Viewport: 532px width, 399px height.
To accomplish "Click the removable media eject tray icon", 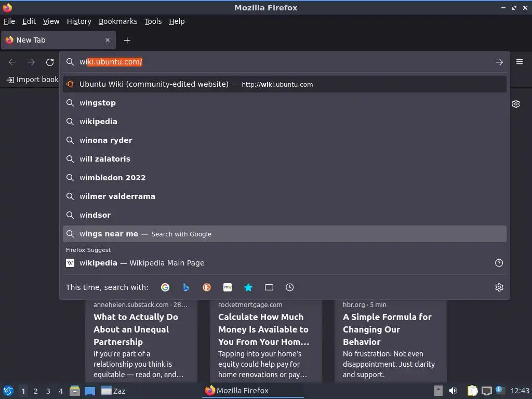I will pyautogui.click(x=438, y=391).
